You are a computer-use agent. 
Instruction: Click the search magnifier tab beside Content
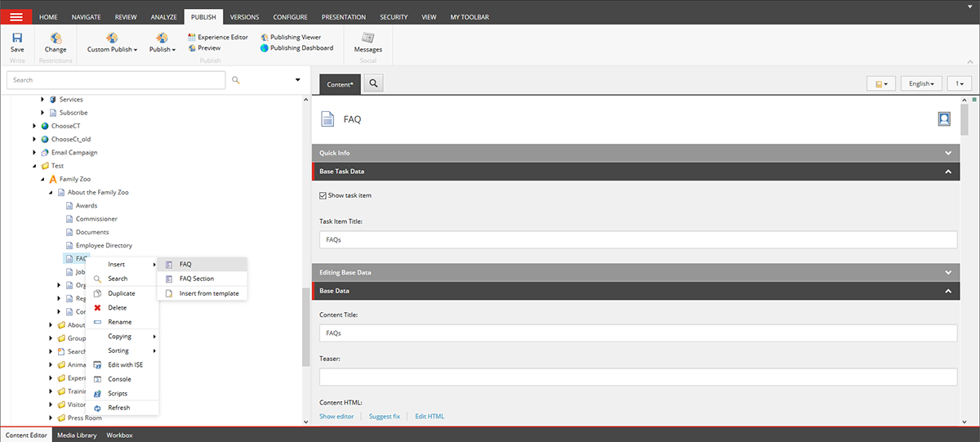click(x=373, y=83)
